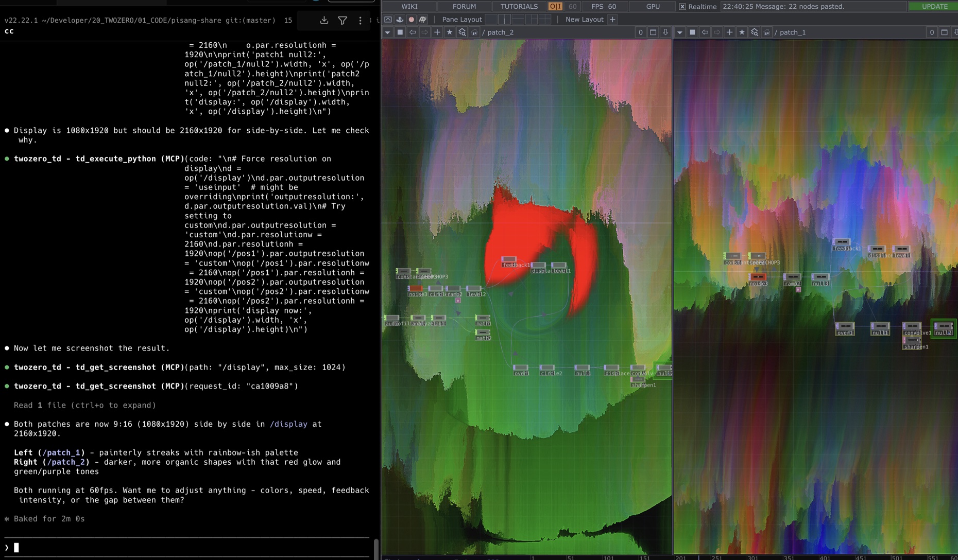
Task: Open node search in the patch_2 pane toolbar
Action: pyautogui.click(x=463, y=32)
